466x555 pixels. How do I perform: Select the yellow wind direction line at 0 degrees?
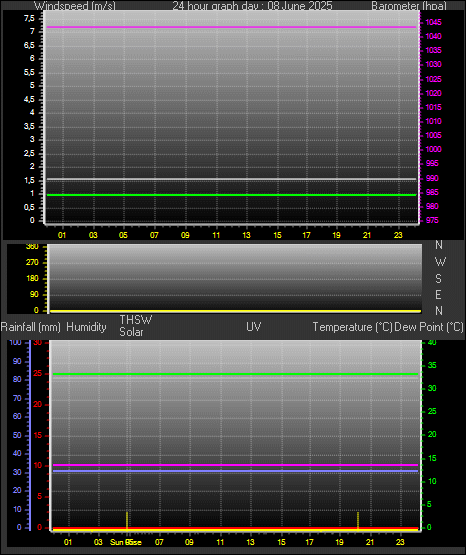click(x=235, y=311)
